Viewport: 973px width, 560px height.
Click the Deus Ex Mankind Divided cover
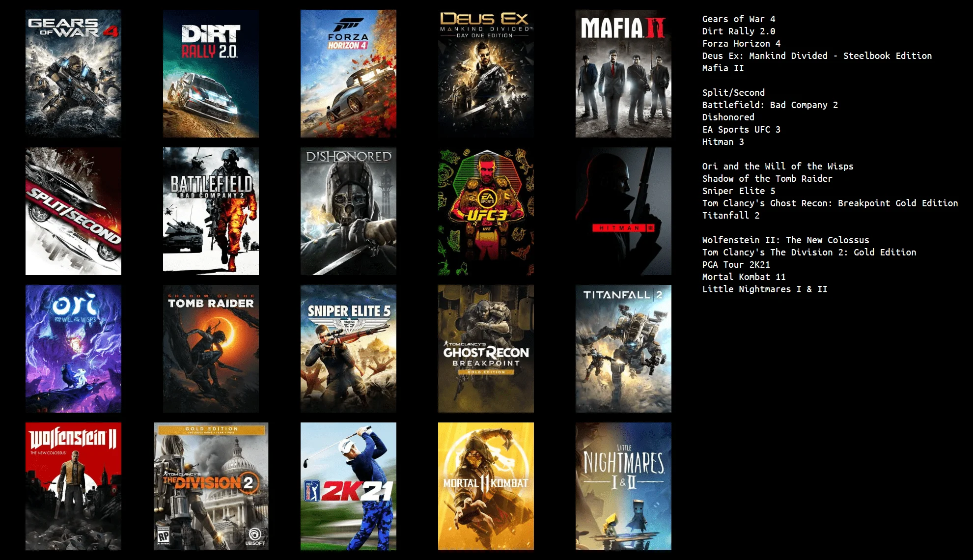pos(486,74)
